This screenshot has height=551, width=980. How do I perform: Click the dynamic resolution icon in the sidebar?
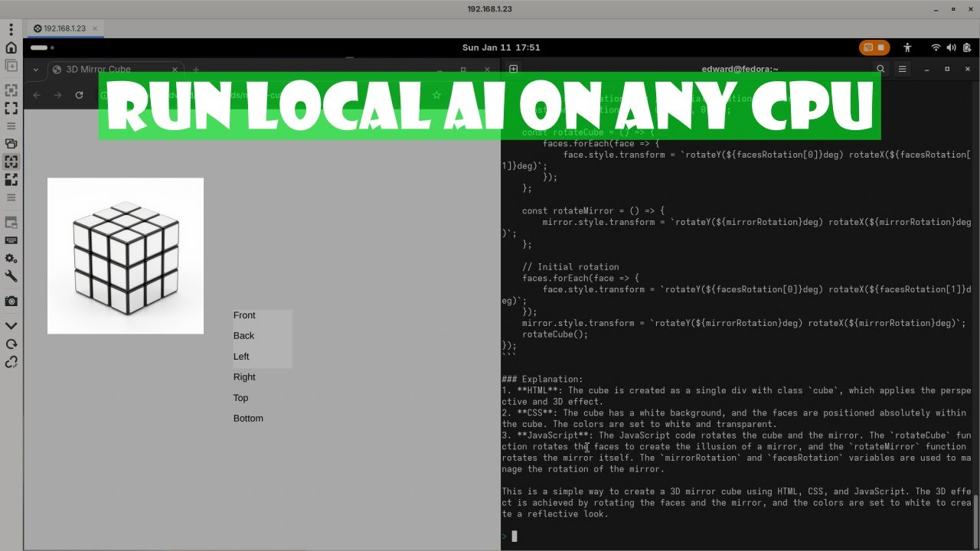[11, 179]
